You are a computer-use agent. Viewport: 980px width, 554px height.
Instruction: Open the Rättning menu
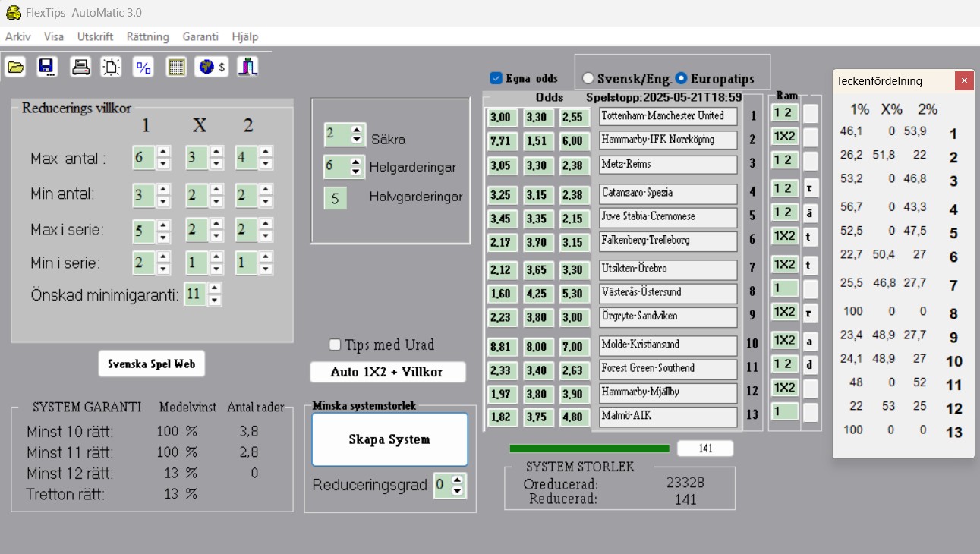pos(147,36)
